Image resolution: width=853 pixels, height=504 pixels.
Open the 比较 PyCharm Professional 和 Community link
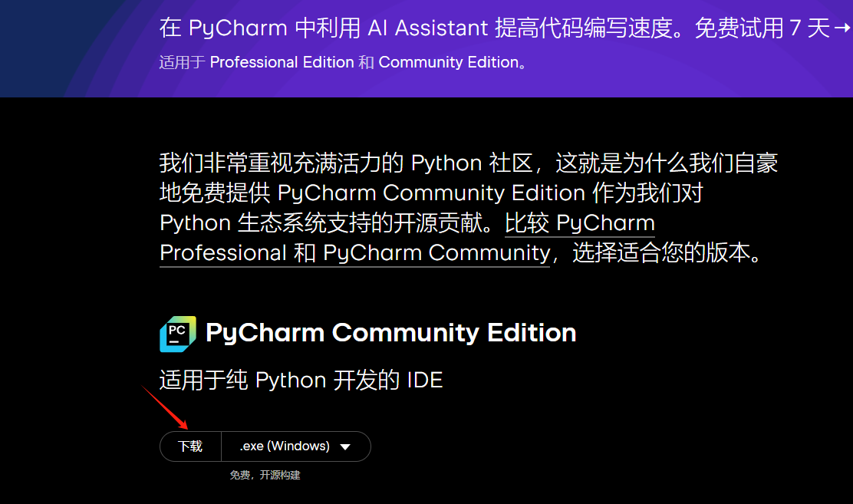pyautogui.click(x=407, y=238)
